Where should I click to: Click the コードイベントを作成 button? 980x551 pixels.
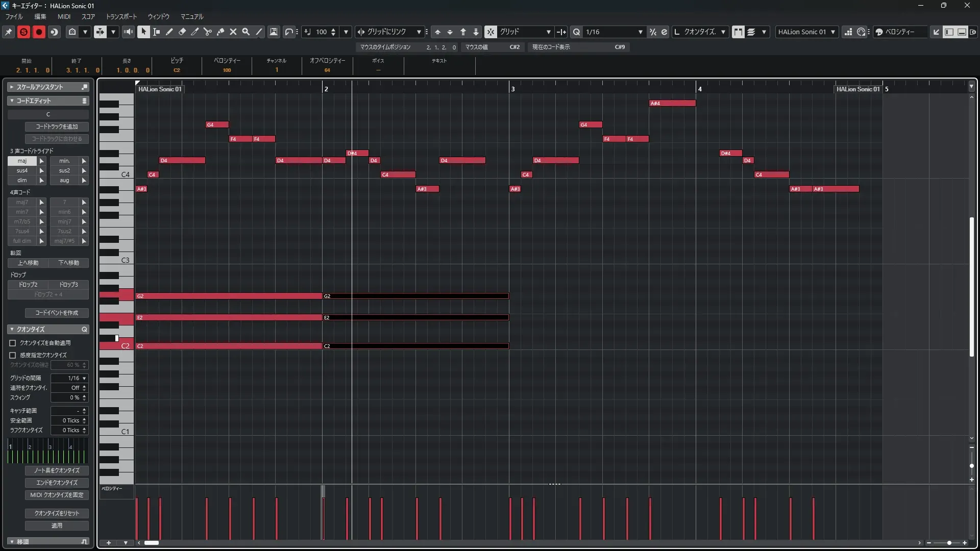[57, 313]
